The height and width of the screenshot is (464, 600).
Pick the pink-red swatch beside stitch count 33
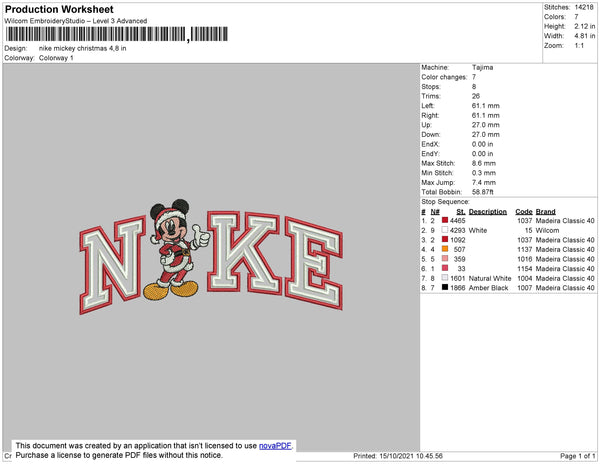(x=445, y=268)
